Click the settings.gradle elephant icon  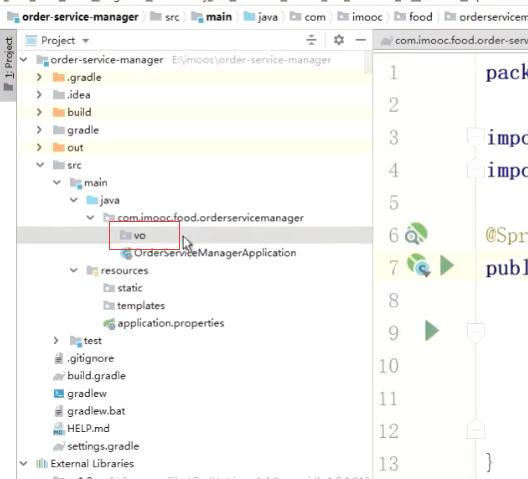pos(59,446)
